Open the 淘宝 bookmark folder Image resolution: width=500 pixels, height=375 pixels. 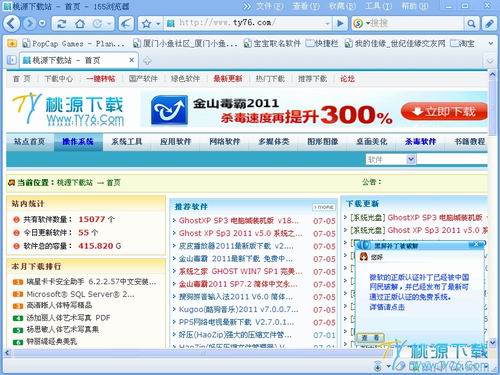(x=462, y=44)
